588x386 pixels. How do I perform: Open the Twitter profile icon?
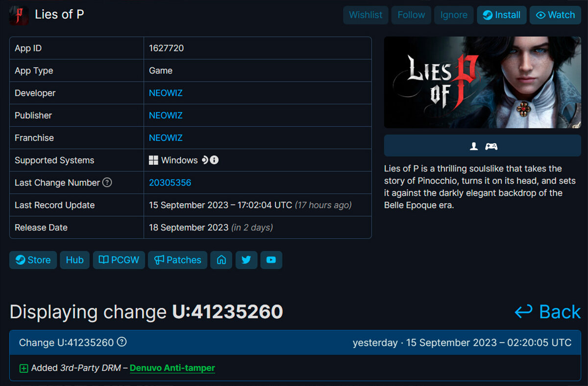pos(246,260)
